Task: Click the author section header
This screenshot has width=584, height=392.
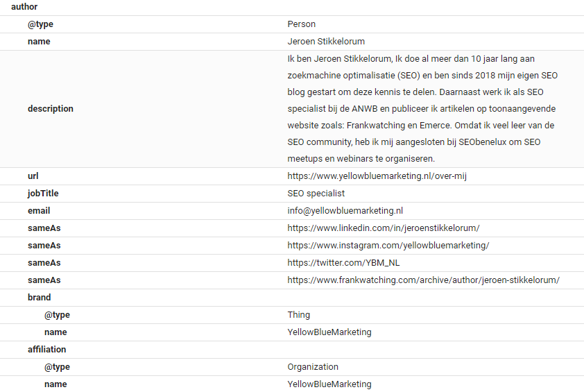Action: click(24, 7)
